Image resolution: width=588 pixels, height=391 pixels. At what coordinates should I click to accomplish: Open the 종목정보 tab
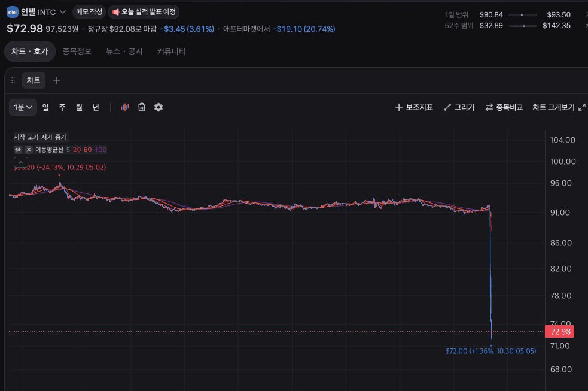[x=77, y=51]
